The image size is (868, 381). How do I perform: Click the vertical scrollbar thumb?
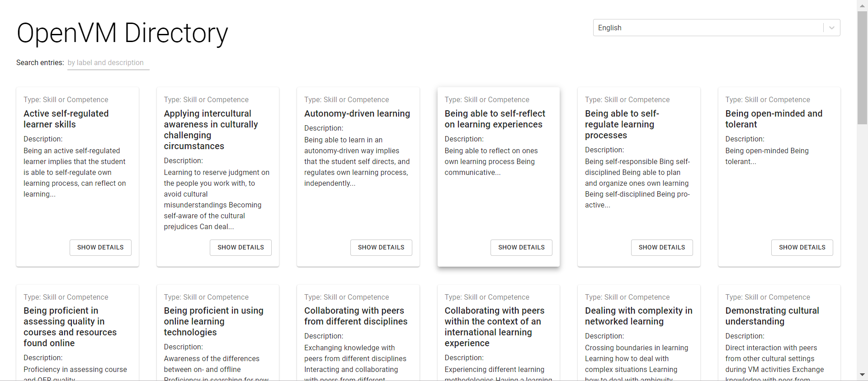click(862, 68)
